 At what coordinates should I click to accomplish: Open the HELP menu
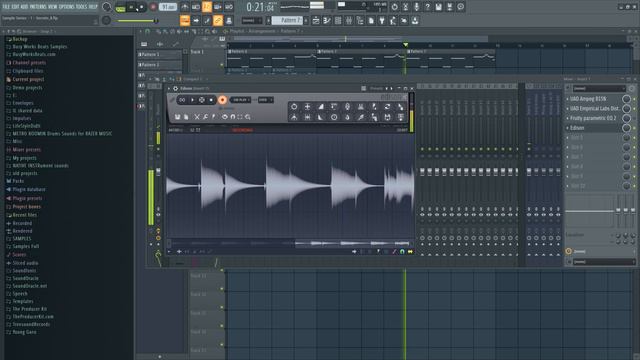[x=93, y=7]
